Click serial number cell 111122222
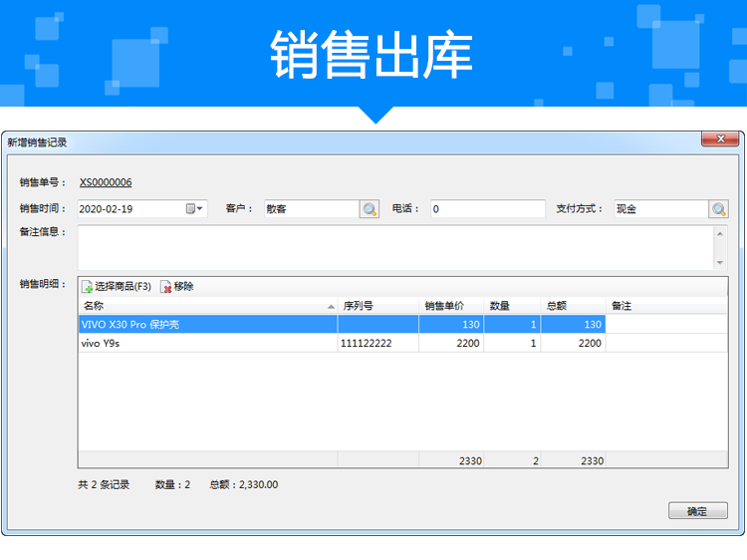 pos(378,343)
